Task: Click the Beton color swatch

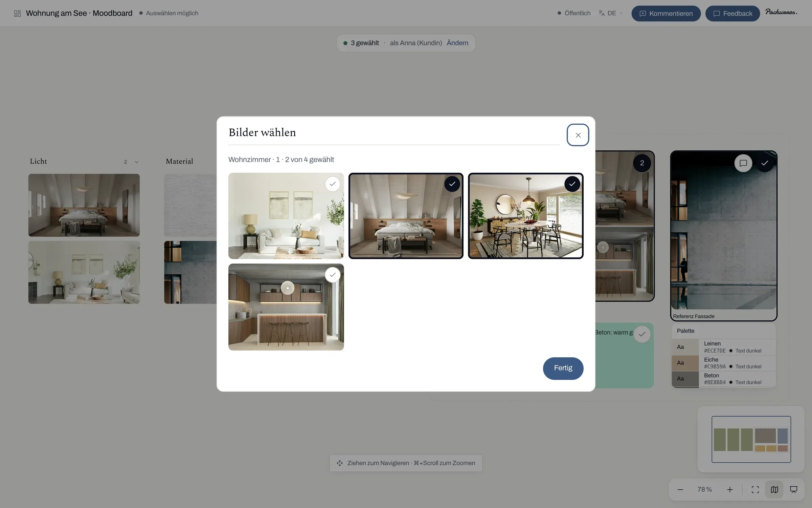Action: [685, 379]
